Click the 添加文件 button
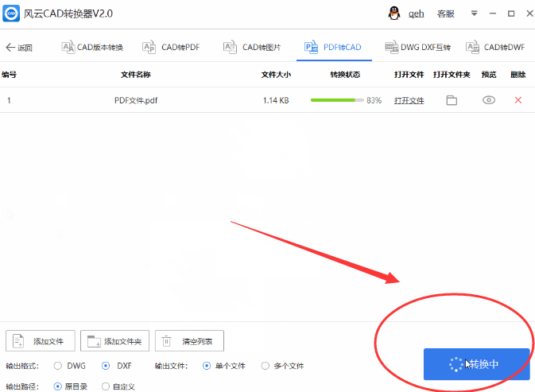Image resolution: width=535 pixels, height=392 pixels. pyautogui.click(x=41, y=340)
